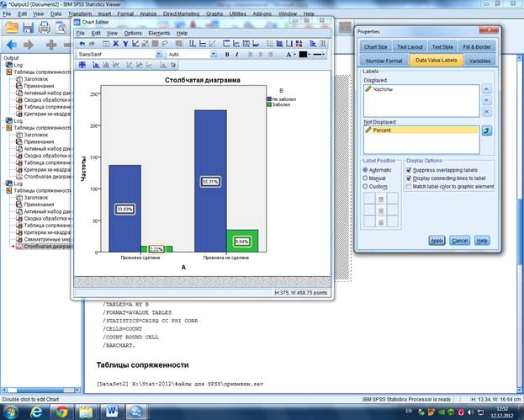The height and width of the screenshot is (420, 524).
Task: Insert title icon in Chart Editor toolbar
Action: pyautogui.click(x=226, y=44)
